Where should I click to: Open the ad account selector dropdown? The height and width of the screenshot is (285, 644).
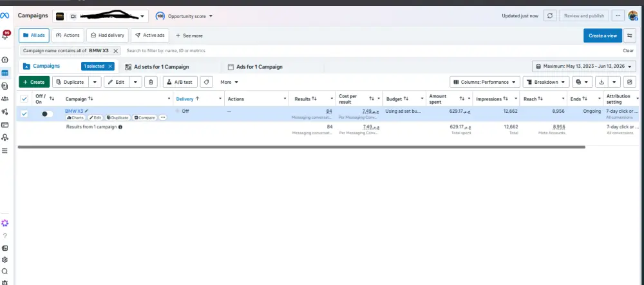click(100, 16)
